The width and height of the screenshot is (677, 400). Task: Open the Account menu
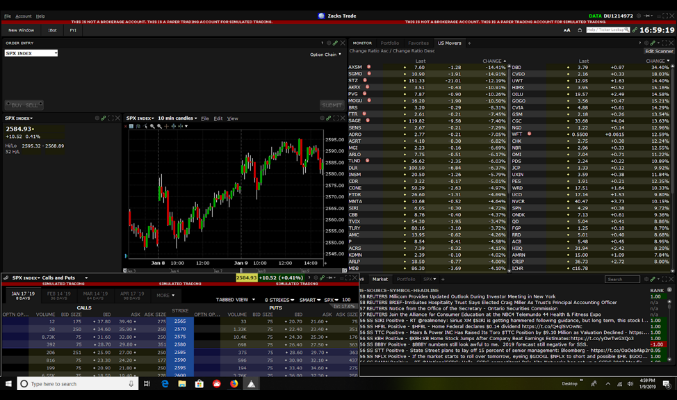[23, 16]
